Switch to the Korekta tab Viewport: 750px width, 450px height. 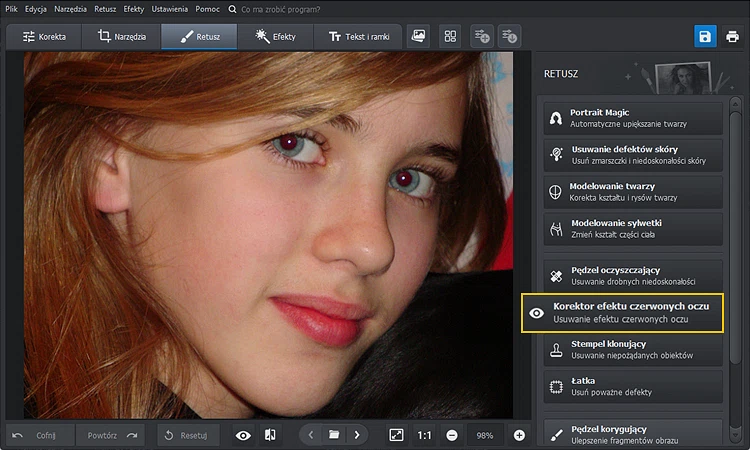point(44,37)
